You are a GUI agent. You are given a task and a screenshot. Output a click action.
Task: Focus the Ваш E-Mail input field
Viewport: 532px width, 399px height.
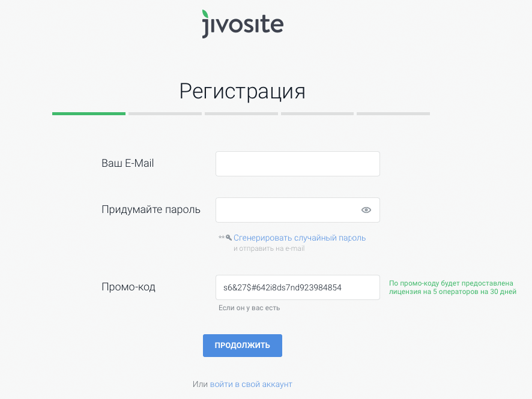click(x=297, y=164)
